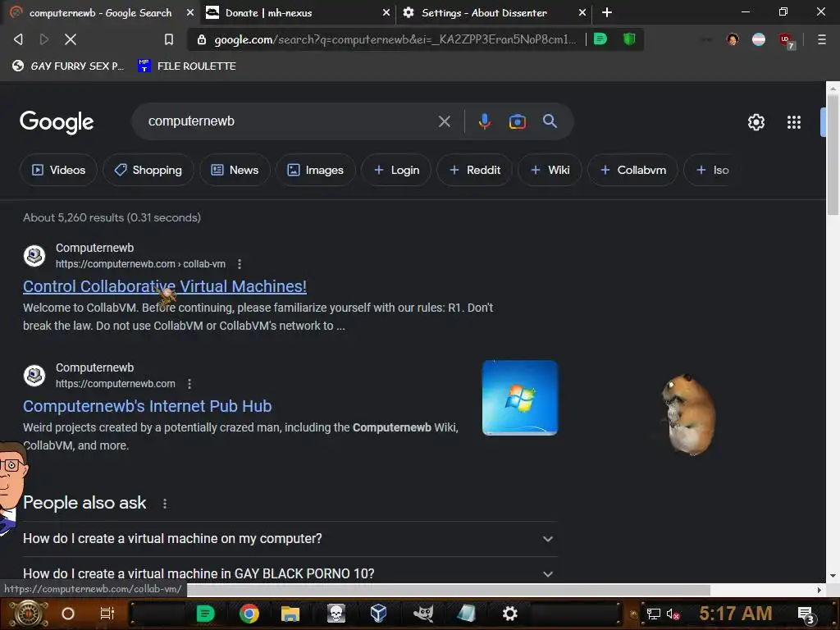This screenshot has height=630, width=840.
Task: Open Task View in taskbar
Action: point(107,614)
